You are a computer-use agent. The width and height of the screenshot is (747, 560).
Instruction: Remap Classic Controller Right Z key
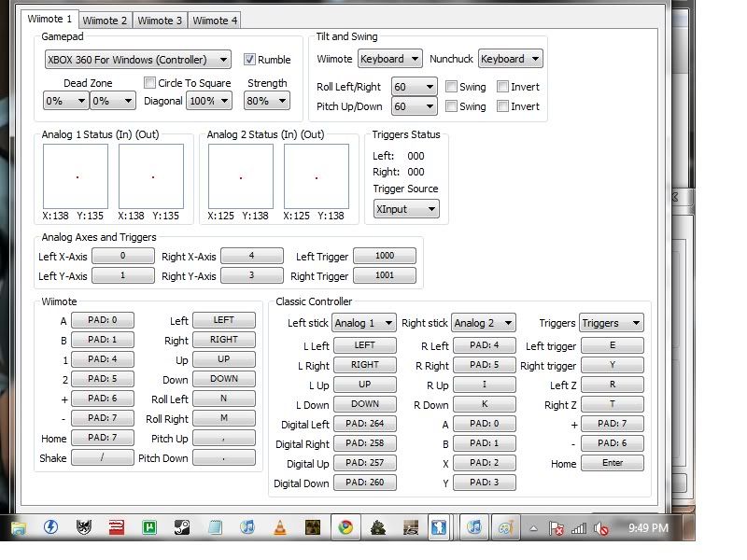613,404
